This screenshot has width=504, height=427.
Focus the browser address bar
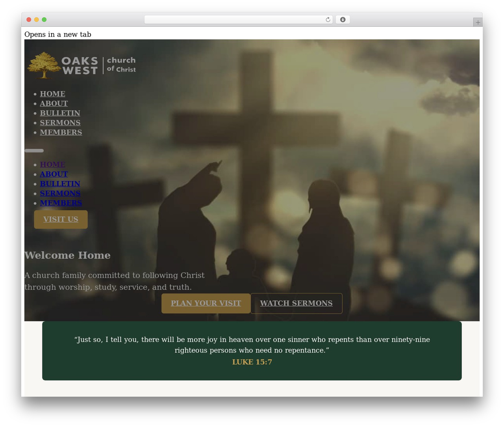[238, 20]
